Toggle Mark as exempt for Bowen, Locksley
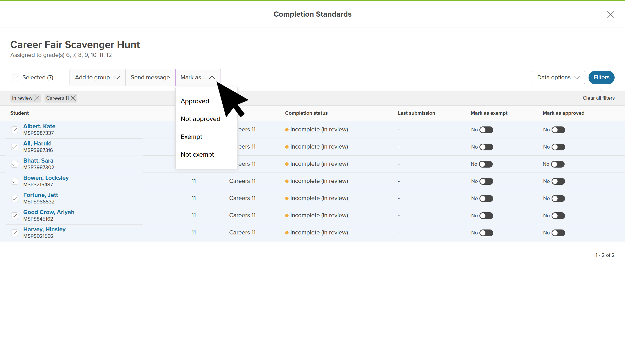Screen dimensions: 625x364 (x=486, y=181)
